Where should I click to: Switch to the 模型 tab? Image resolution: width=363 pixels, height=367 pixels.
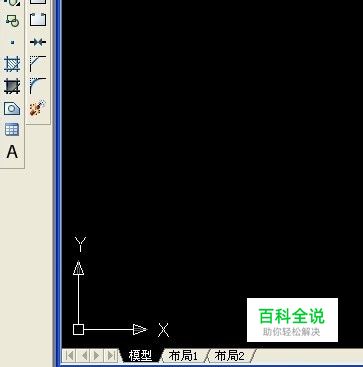tap(140, 356)
